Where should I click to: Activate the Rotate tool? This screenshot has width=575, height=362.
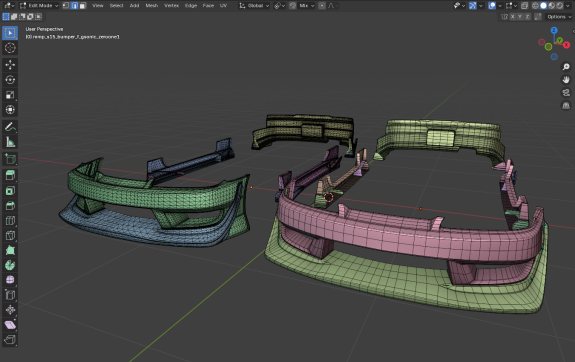[10, 80]
